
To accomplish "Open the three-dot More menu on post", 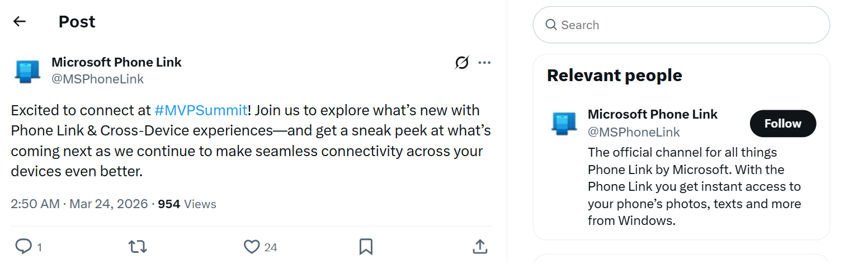I will [484, 63].
